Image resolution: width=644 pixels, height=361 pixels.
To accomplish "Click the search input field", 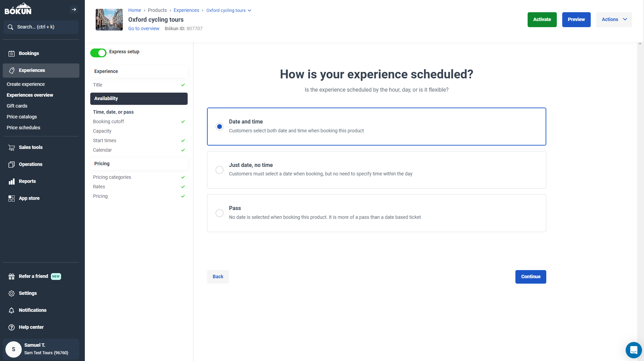I will 41,27.
